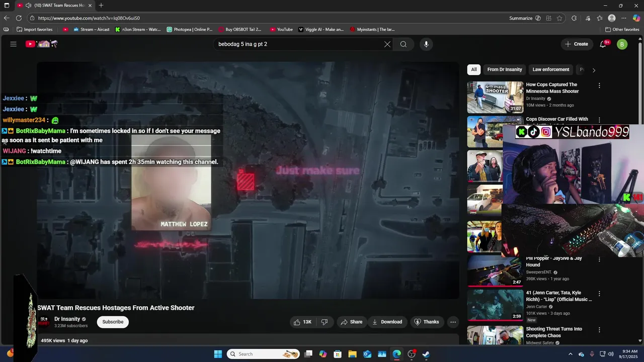The width and height of the screenshot is (644, 362).
Task: Open the Create button
Action: 577,44
